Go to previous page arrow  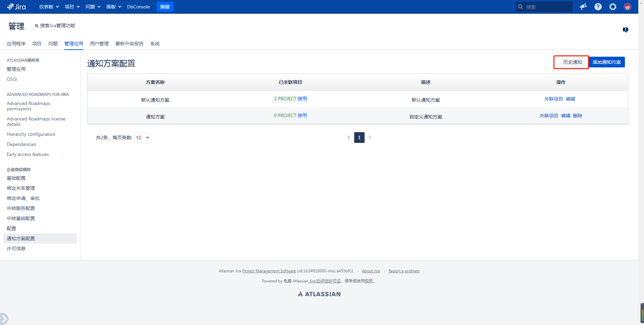(x=349, y=138)
